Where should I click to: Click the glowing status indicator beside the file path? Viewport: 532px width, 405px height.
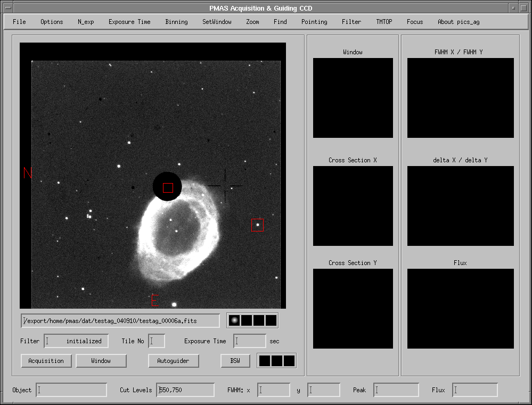coord(234,320)
